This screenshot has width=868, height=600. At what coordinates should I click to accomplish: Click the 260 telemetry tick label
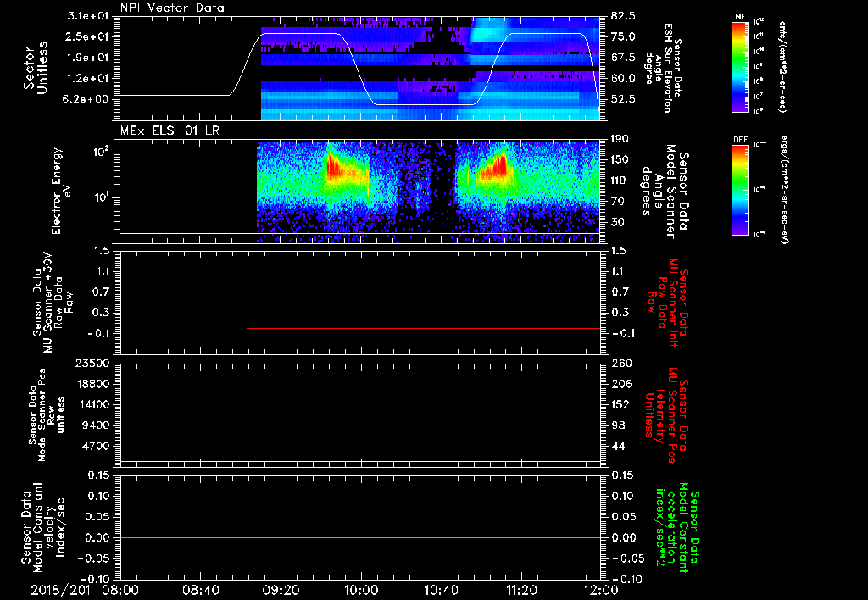click(x=620, y=363)
